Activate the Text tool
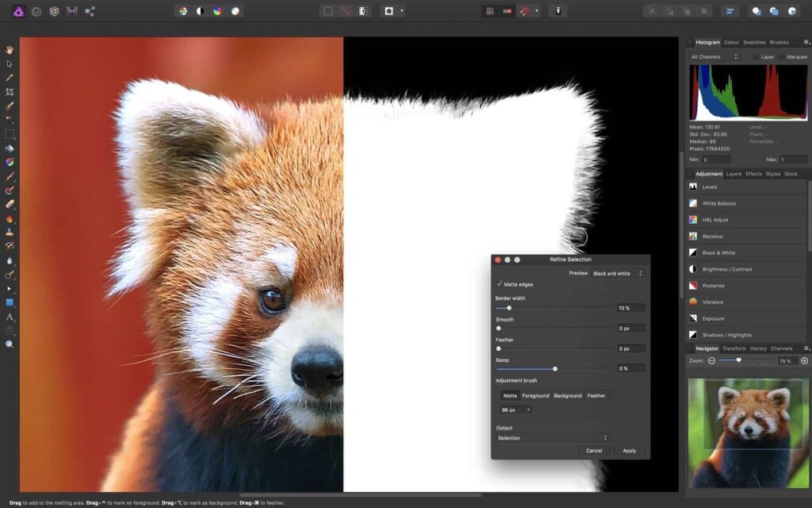The image size is (812, 508). click(10, 316)
